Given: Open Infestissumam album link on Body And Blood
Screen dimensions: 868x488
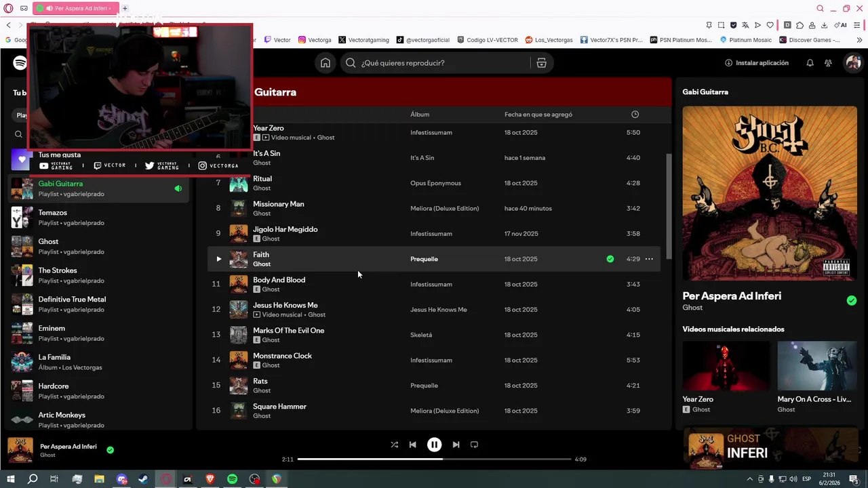Looking at the screenshot, I should (x=431, y=284).
